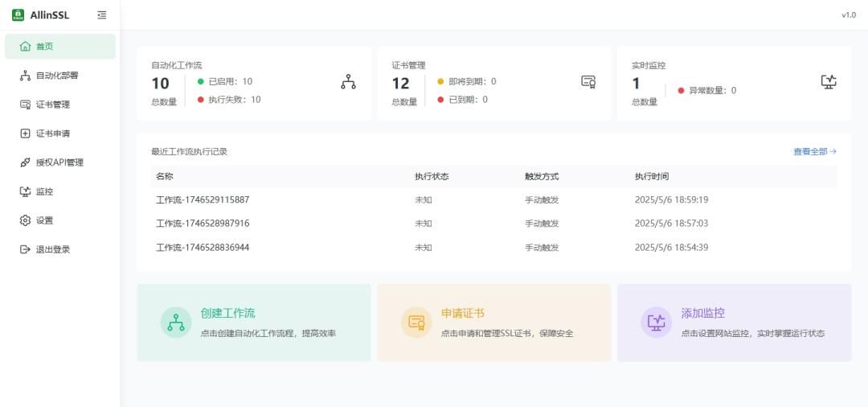Click the 实时监控 card heading

coord(649,65)
